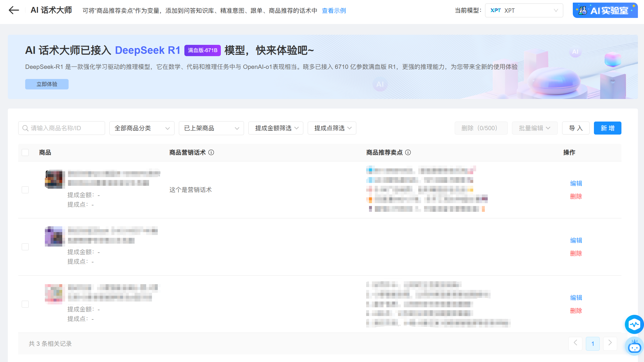Click the 删除 (0/500) button
644x362 pixels.
point(481,128)
